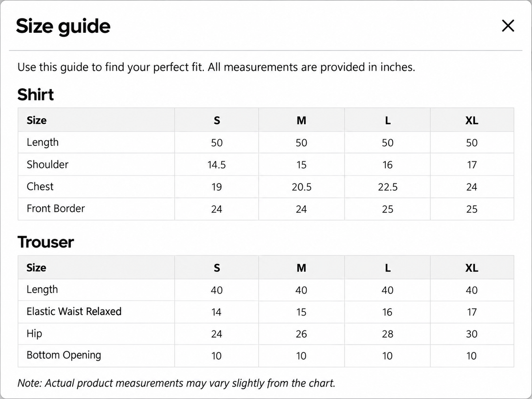
Task: Click the Front Border row label
Action: 55,208
